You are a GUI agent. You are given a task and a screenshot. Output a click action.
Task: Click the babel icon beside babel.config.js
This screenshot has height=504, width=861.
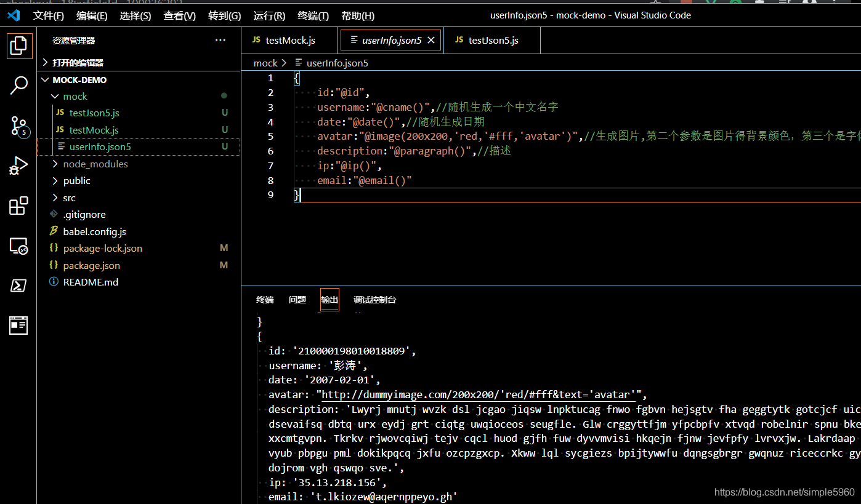click(x=54, y=231)
